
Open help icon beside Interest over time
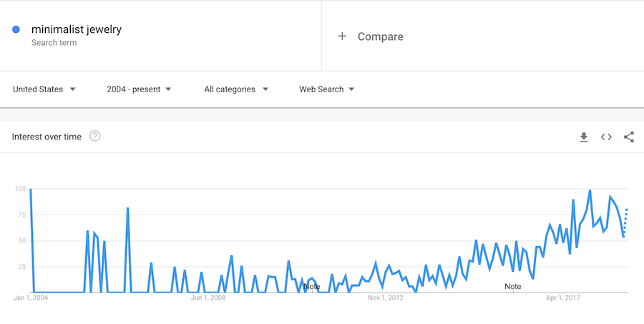point(94,136)
